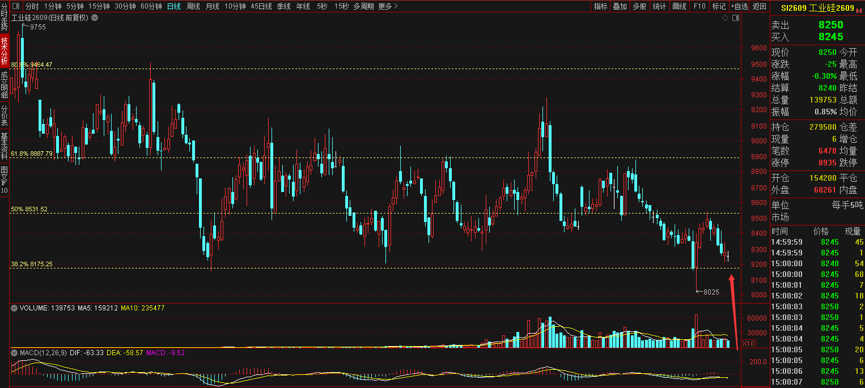
Task: Open the chart title dropdown arrow next to 工业硅2609
Action: 94,18
